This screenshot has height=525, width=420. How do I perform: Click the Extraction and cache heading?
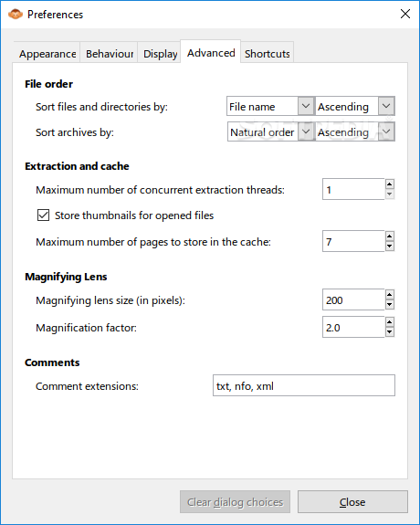77,166
